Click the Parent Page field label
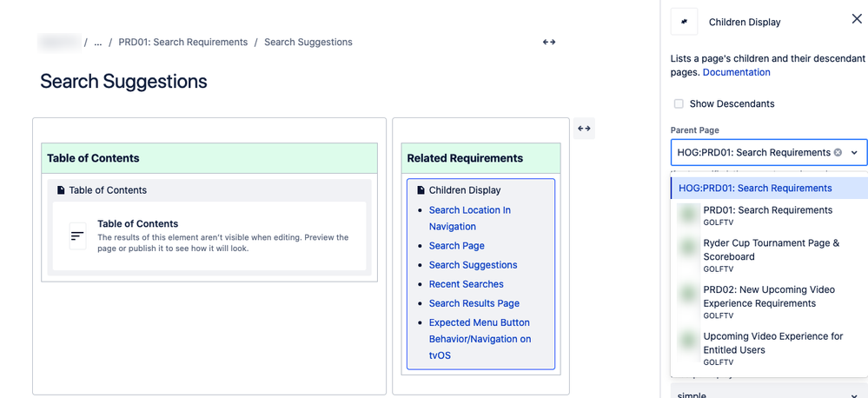868x398 pixels. [695, 130]
